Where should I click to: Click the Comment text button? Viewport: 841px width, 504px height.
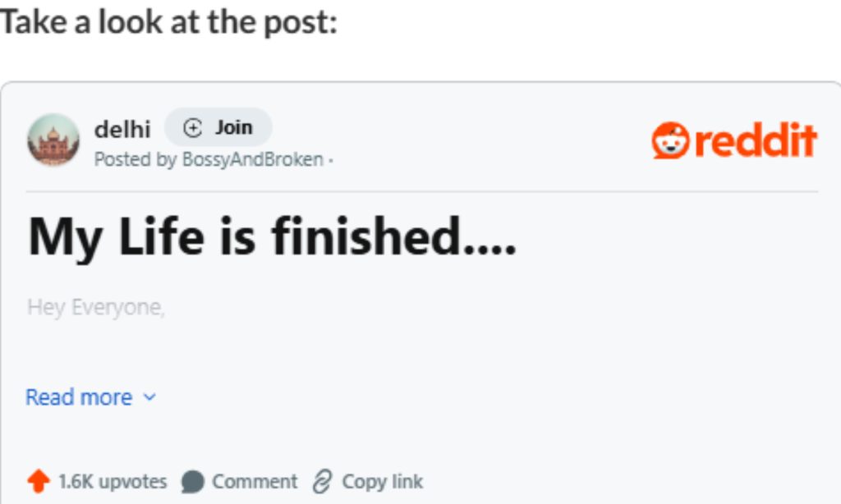coord(255,482)
